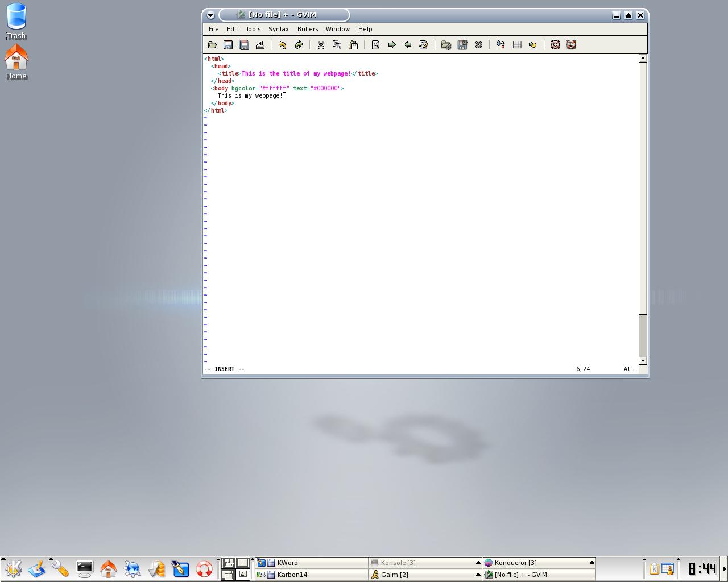Image resolution: width=728 pixels, height=582 pixels.
Task: Click the Print toolbar icon
Action: (260, 45)
